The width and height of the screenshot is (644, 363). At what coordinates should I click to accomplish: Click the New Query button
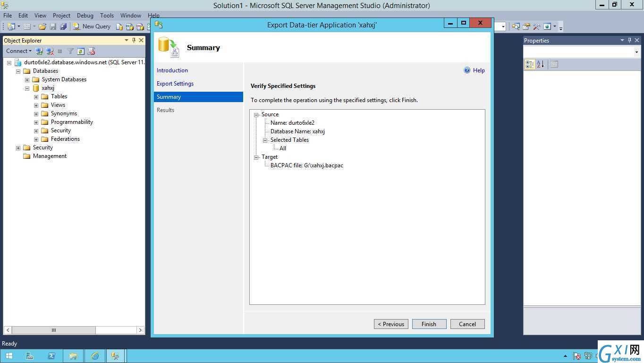(x=92, y=26)
